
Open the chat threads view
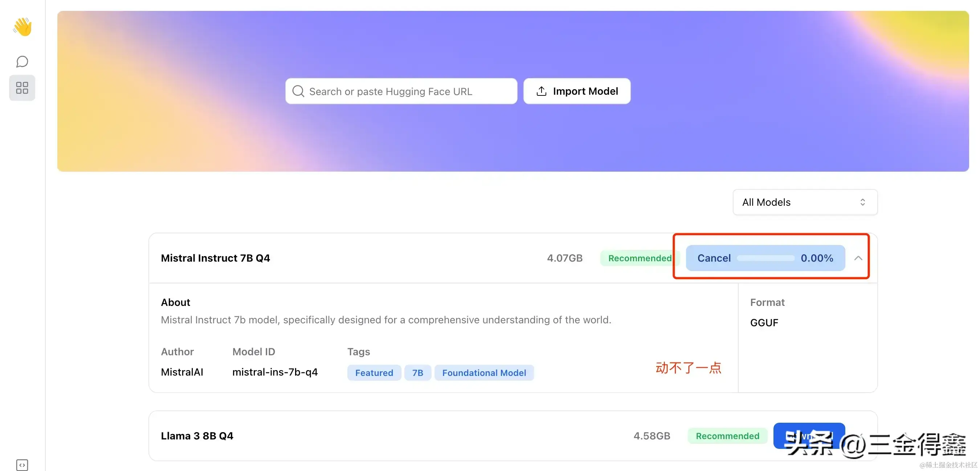(x=22, y=62)
